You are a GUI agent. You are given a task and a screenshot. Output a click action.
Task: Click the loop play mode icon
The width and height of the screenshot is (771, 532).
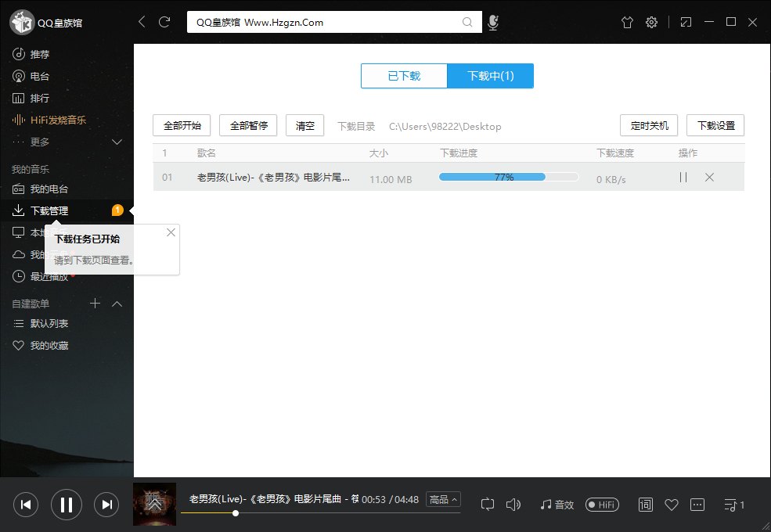488,505
